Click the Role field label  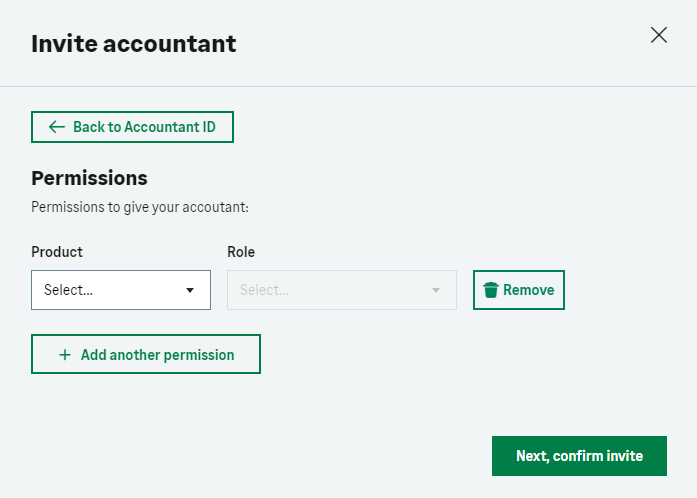pos(241,252)
